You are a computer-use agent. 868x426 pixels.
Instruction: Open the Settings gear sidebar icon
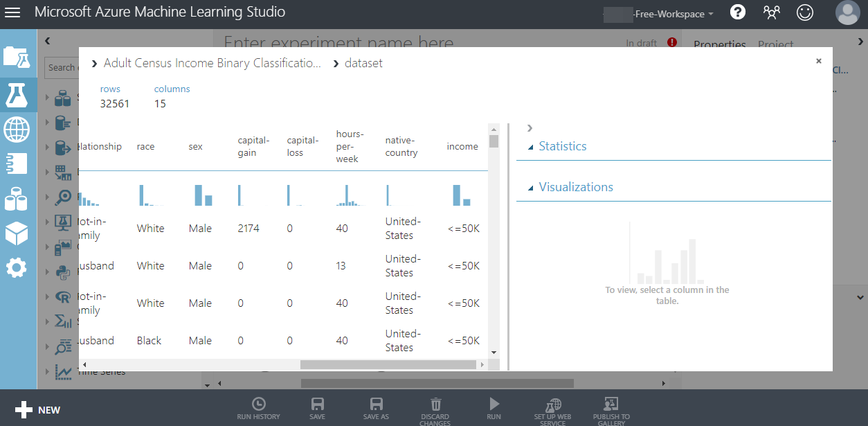(x=17, y=268)
